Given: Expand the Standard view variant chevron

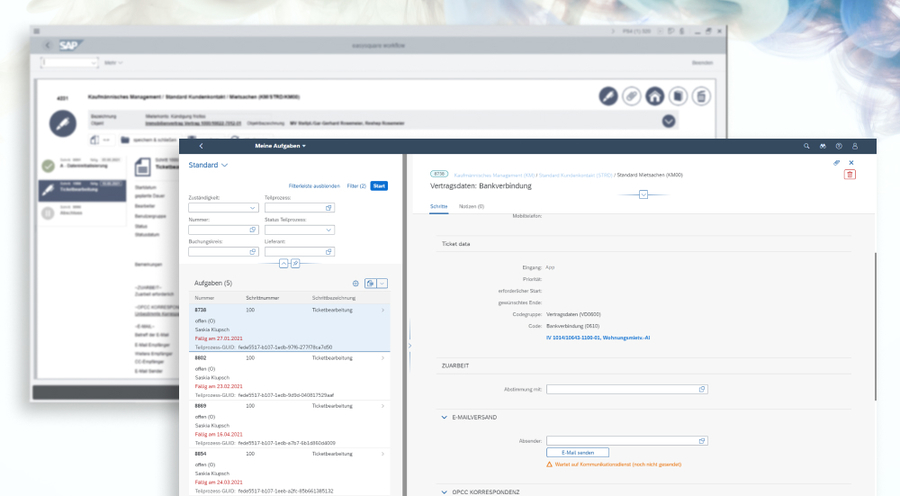Looking at the screenshot, I should click(x=225, y=165).
